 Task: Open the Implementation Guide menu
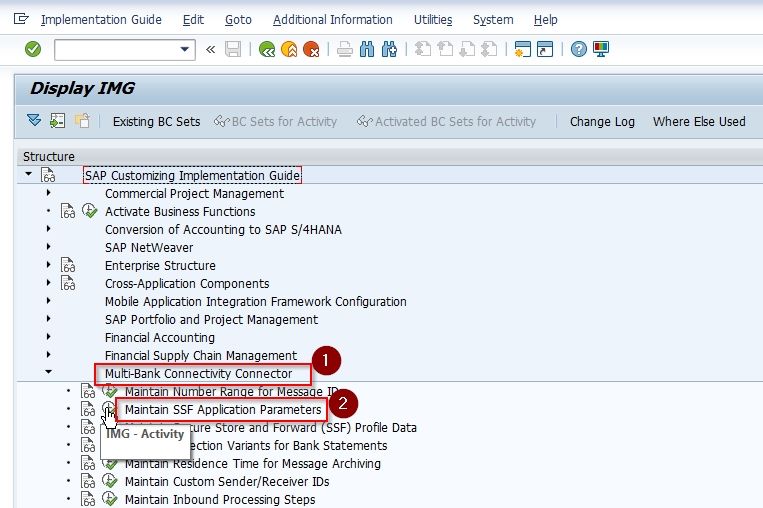[101, 19]
